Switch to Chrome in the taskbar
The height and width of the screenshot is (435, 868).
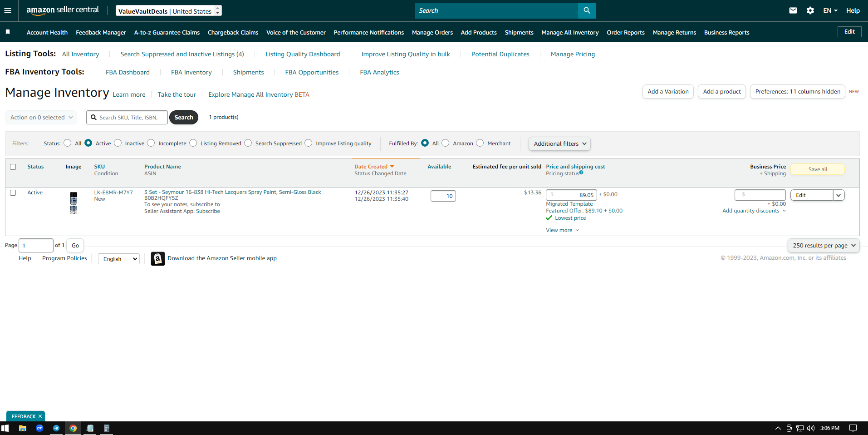pos(73,428)
